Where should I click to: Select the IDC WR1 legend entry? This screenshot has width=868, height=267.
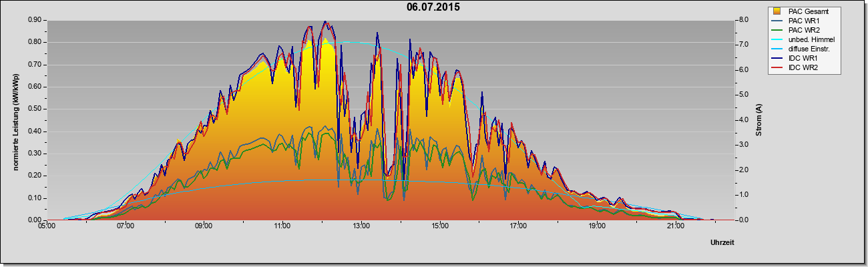tap(795, 58)
